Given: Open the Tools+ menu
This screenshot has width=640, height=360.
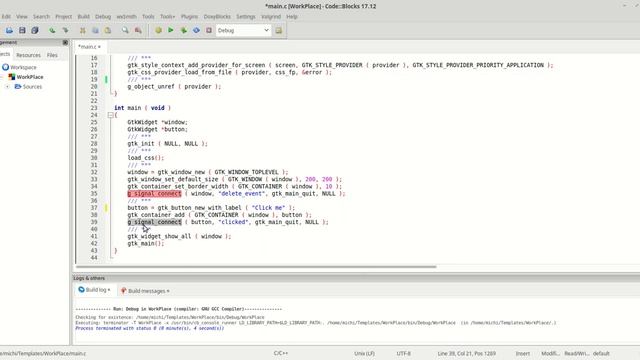Looking at the screenshot, I should (x=167, y=17).
